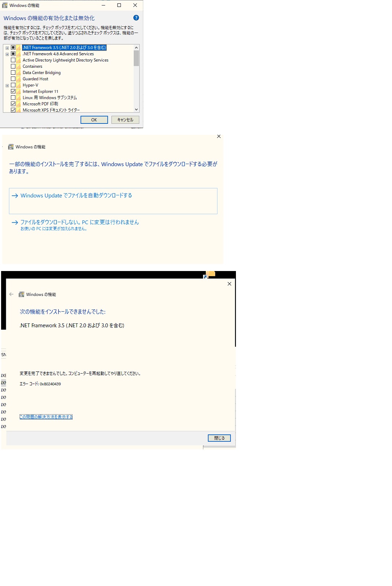
Task: Click the OK button
Action: pyautogui.click(x=94, y=120)
